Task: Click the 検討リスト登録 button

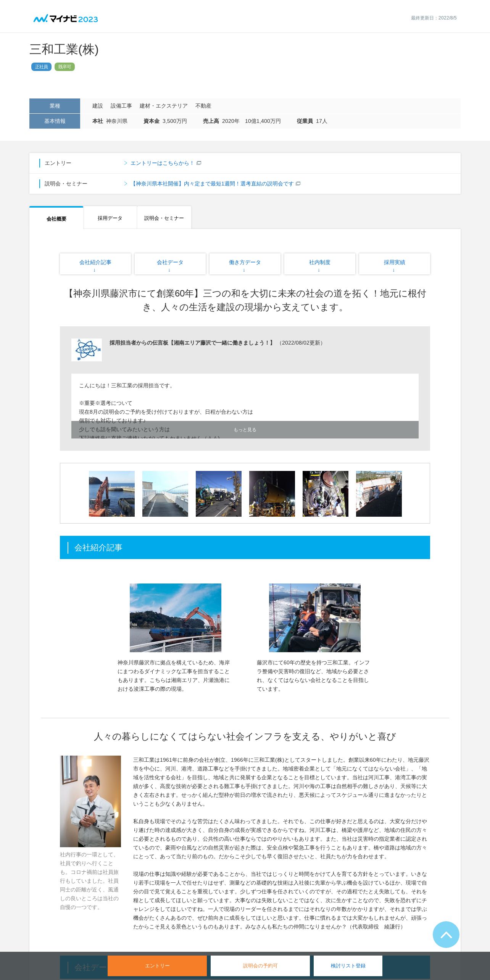Action: click(x=348, y=966)
